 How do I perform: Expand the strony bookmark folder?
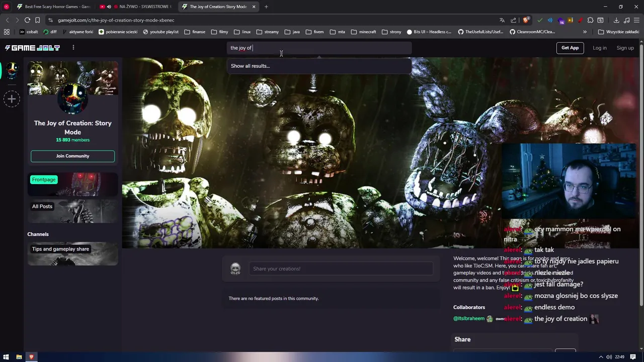(391, 32)
